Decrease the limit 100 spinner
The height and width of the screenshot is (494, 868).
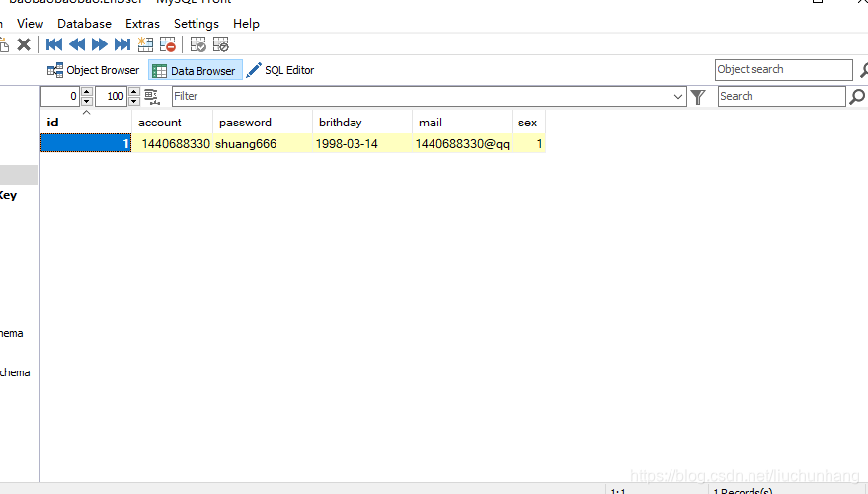pos(134,101)
